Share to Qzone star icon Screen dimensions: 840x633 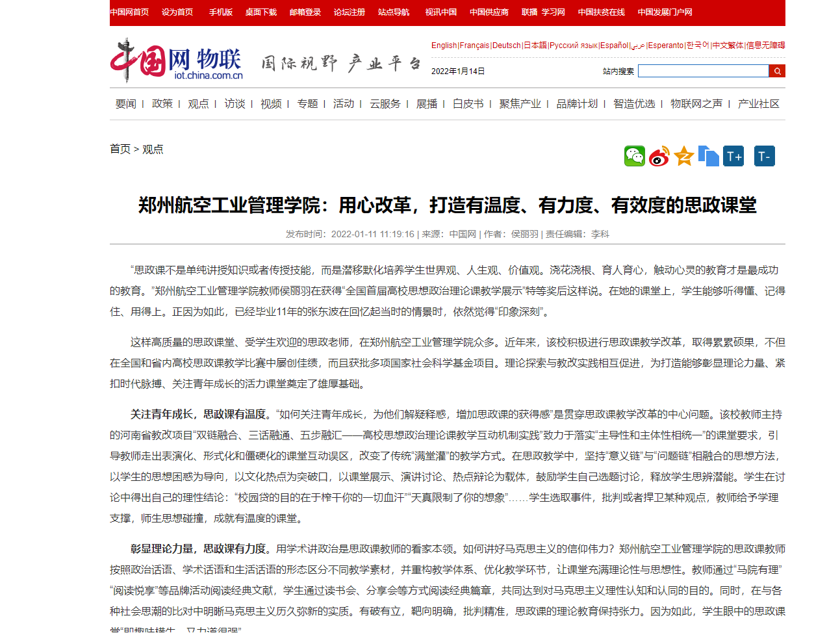tap(684, 156)
